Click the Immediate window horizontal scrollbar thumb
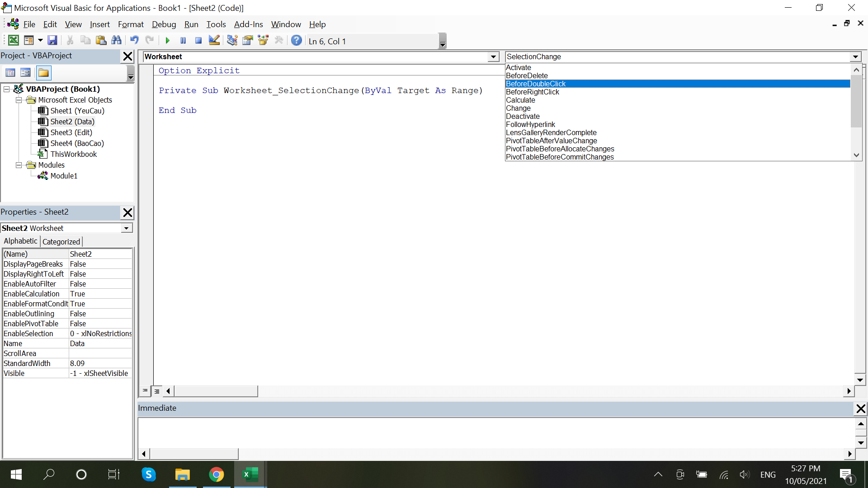 click(194, 454)
